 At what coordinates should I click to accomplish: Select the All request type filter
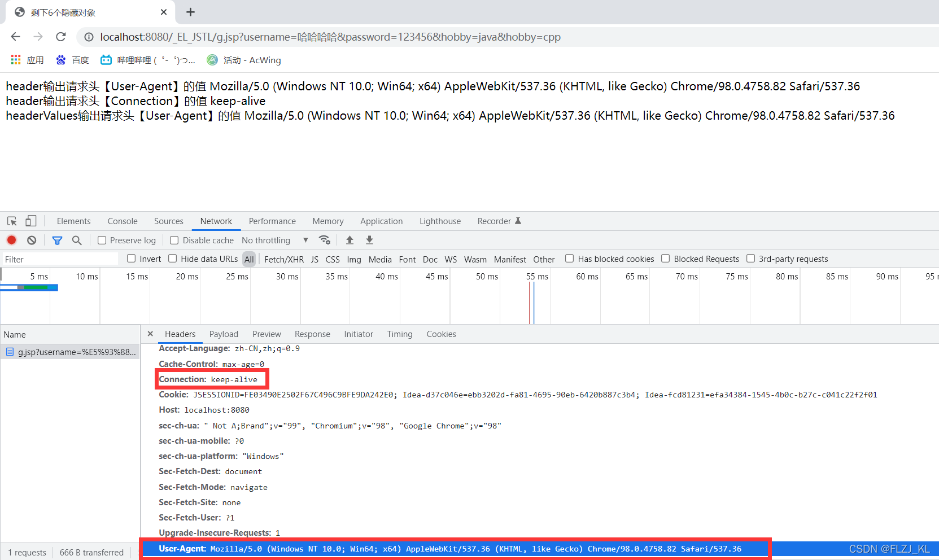pos(249,259)
